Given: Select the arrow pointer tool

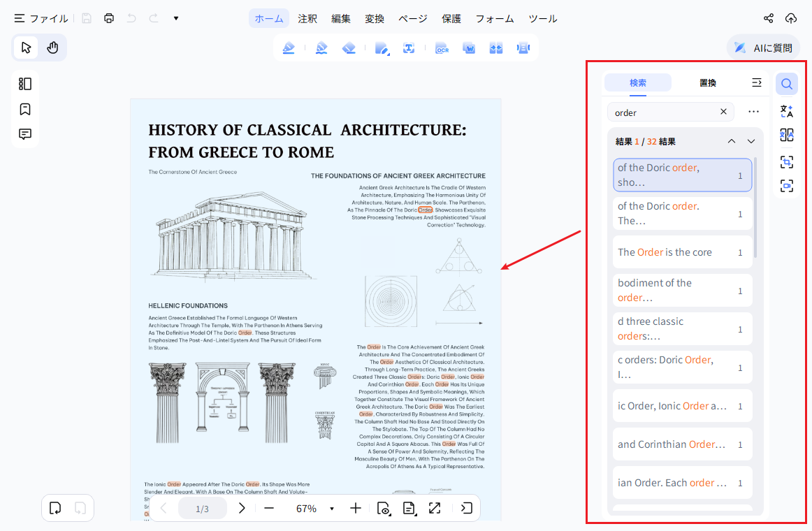Looking at the screenshot, I should pyautogui.click(x=26, y=48).
